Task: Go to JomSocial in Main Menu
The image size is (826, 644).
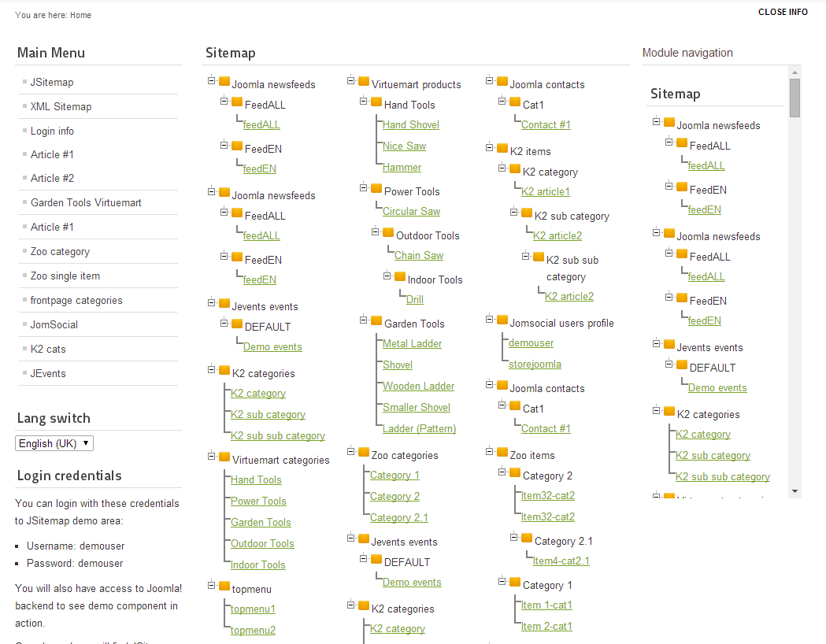Action: tap(54, 324)
